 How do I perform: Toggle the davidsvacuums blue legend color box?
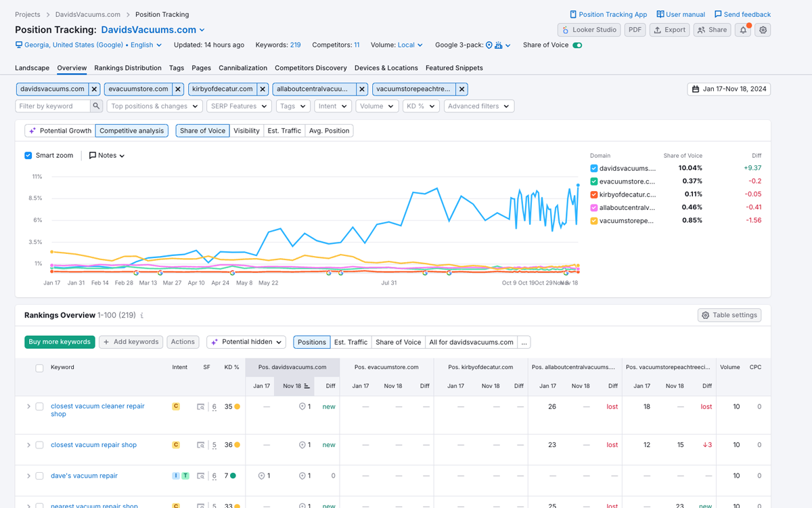click(594, 169)
